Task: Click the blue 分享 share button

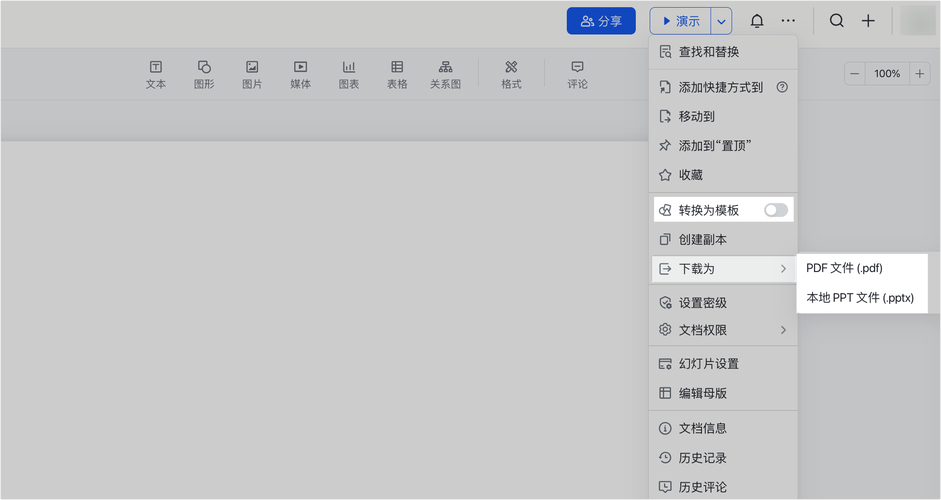Action: pos(601,21)
